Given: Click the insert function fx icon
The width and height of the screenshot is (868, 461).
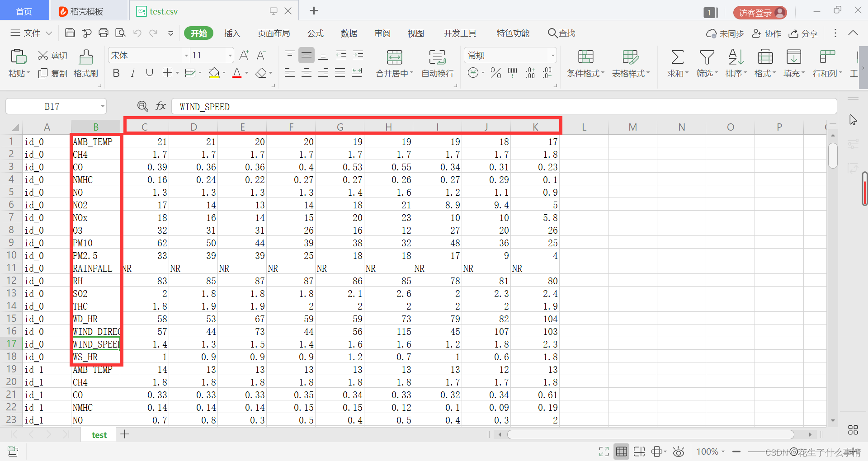Looking at the screenshot, I should point(160,106).
